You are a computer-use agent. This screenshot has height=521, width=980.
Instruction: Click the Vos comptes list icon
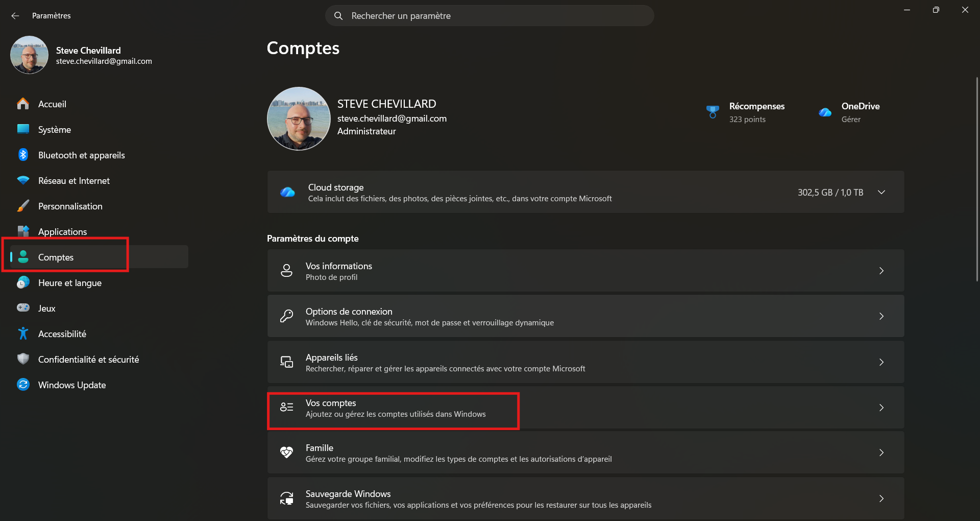point(287,408)
